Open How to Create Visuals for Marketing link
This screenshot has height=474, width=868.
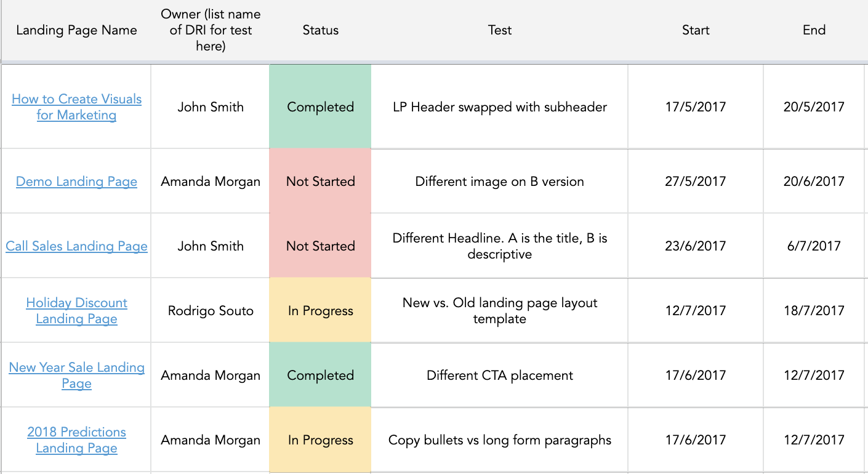(76, 106)
